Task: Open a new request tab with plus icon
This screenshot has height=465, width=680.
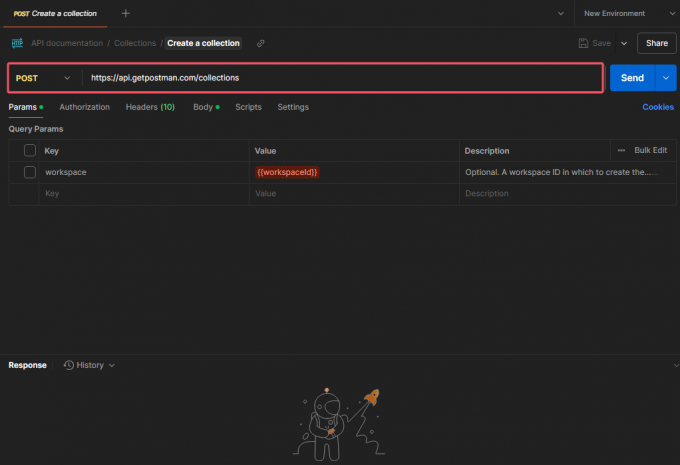Action: [125, 13]
